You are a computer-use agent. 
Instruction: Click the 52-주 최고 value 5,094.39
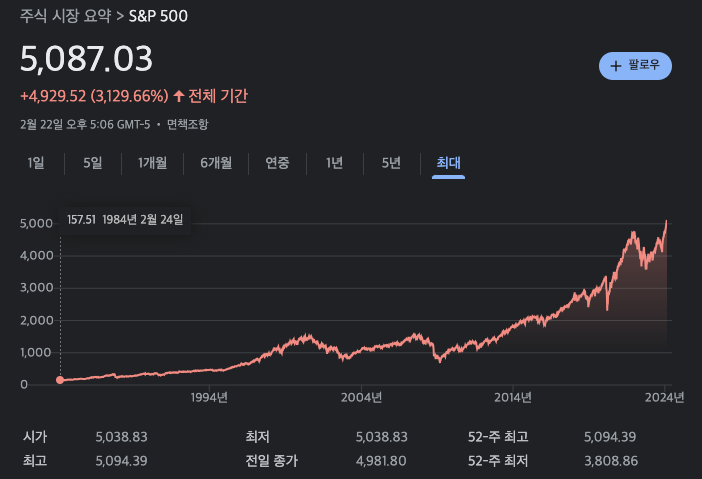pyautogui.click(x=610, y=437)
